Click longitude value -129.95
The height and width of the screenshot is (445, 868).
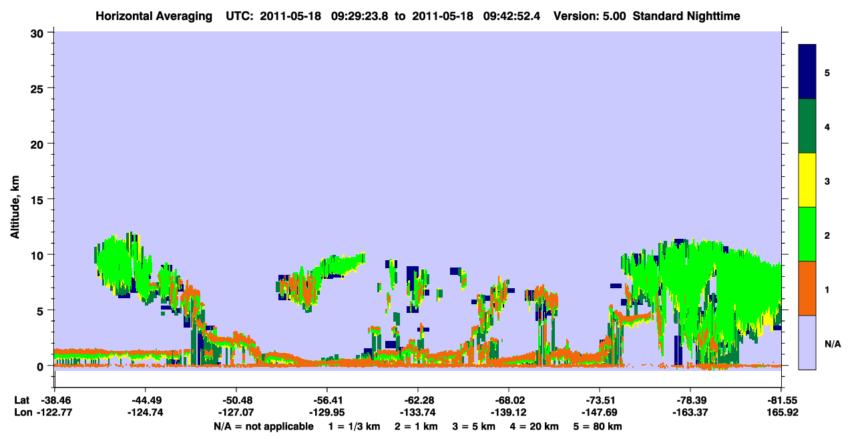327,412
